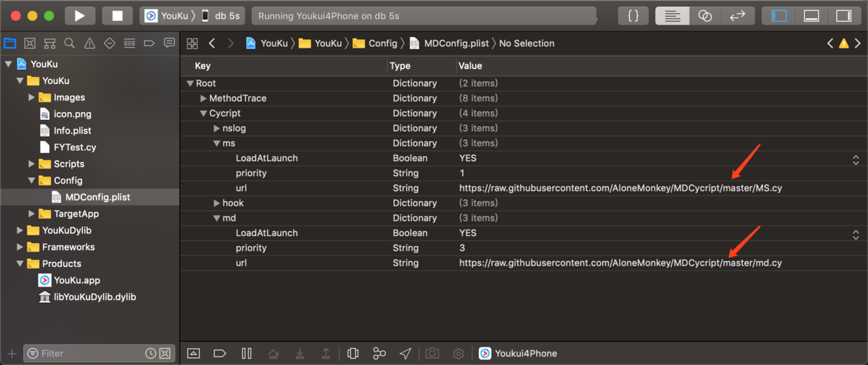Toggle the right inspector panel
Screen dimensions: 868x365
point(844,15)
